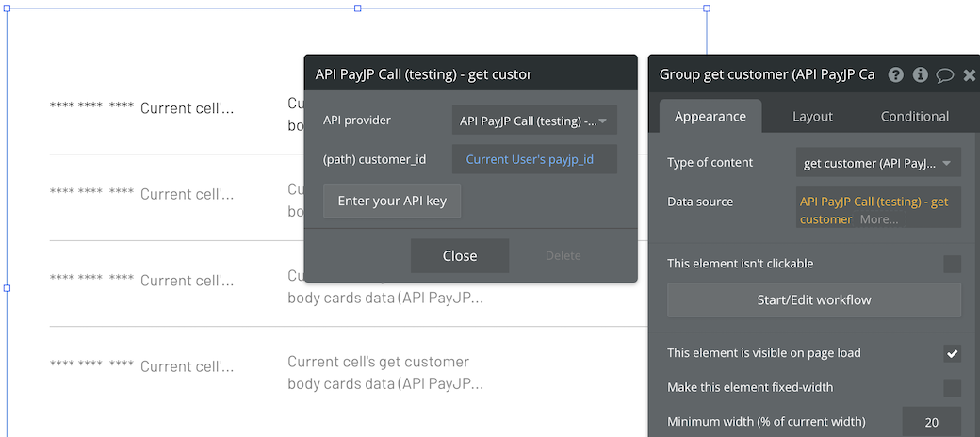This screenshot has width=980, height=437.
Task: Click the top-right selection resize handle
Action: pyautogui.click(x=707, y=8)
